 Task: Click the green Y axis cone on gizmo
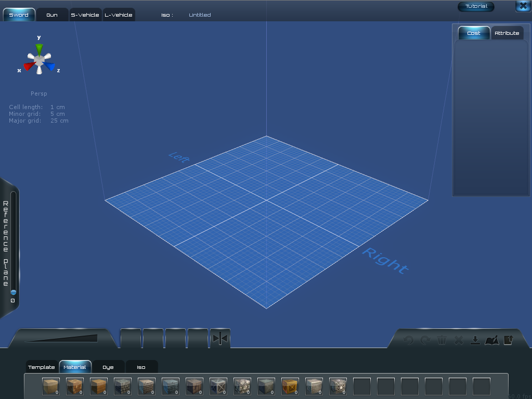coord(39,49)
